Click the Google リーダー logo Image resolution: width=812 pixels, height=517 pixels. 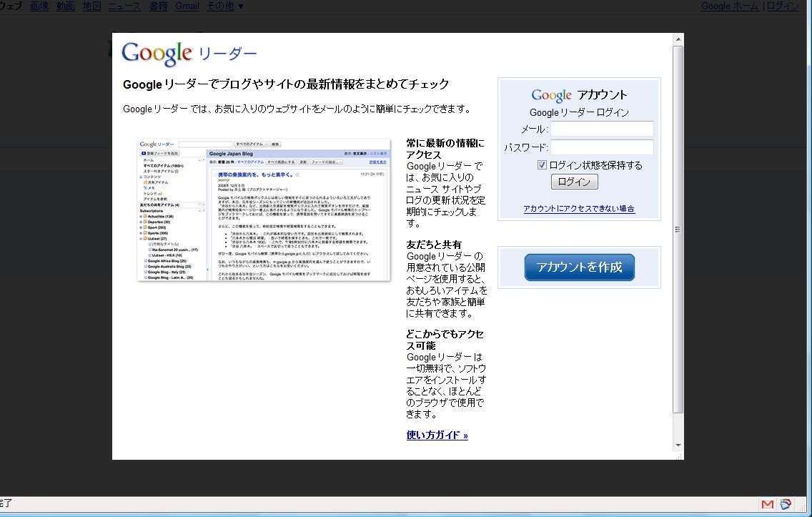pos(189,54)
